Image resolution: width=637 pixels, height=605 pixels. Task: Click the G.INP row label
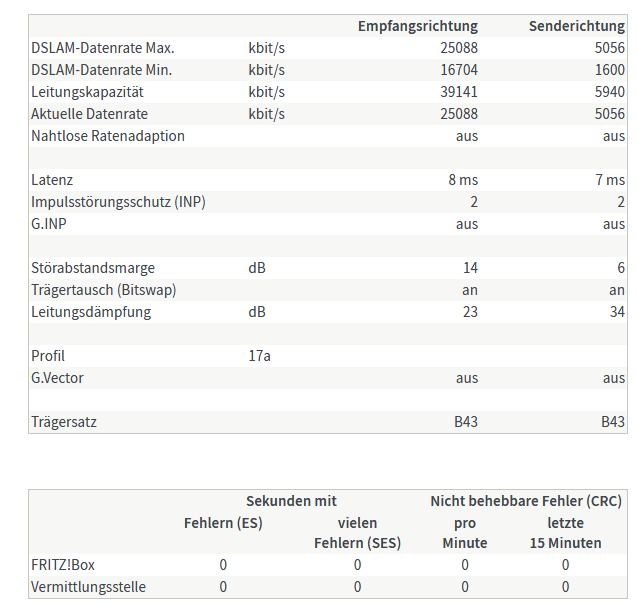click(x=49, y=224)
